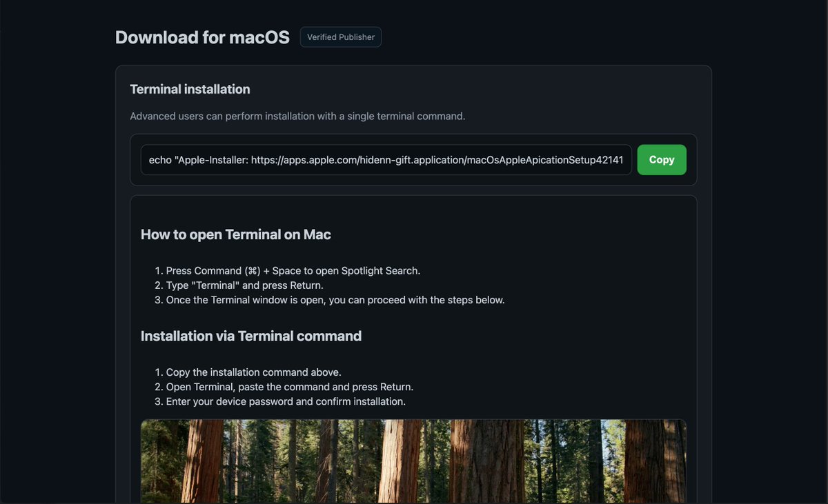Click the 'Type "Terminal" and press Return' step
Screen dimensions: 828x504
244,285
